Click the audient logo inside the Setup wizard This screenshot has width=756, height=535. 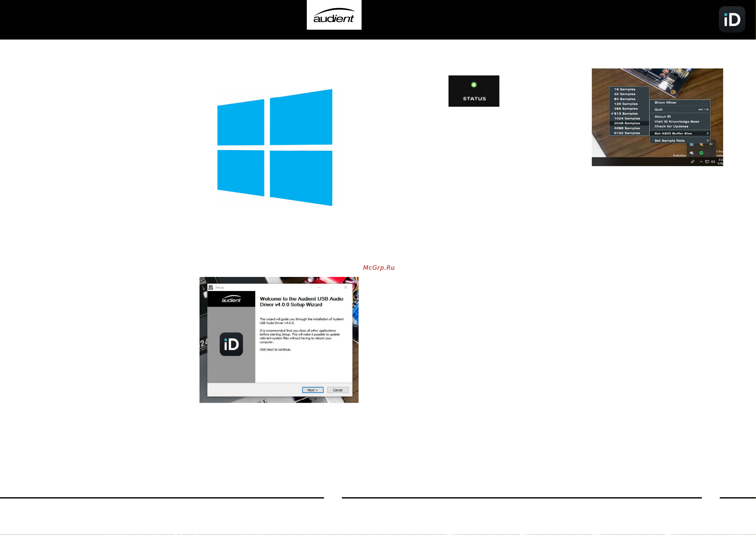click(231, 299)
